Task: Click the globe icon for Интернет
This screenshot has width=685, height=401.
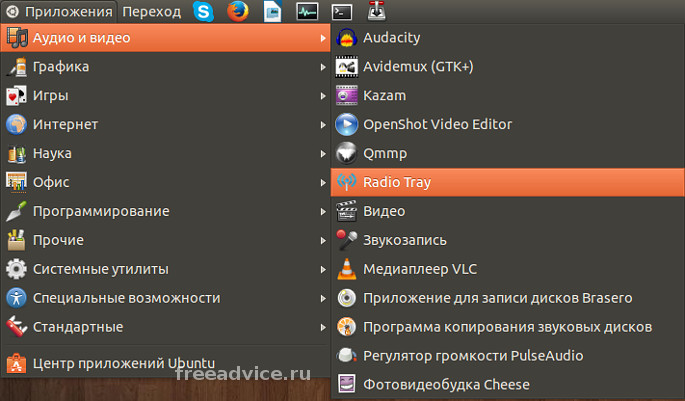Action: pyautogui.click(x=17, y=124)
